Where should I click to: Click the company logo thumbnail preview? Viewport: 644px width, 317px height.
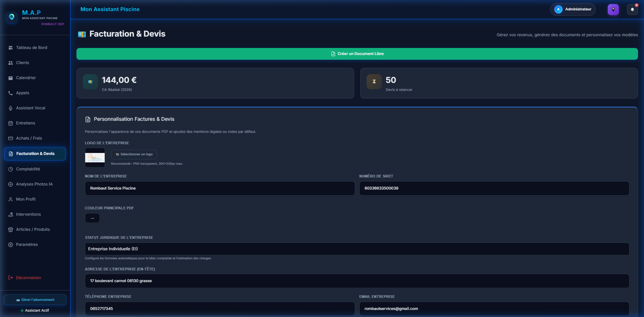coord(95,158)
